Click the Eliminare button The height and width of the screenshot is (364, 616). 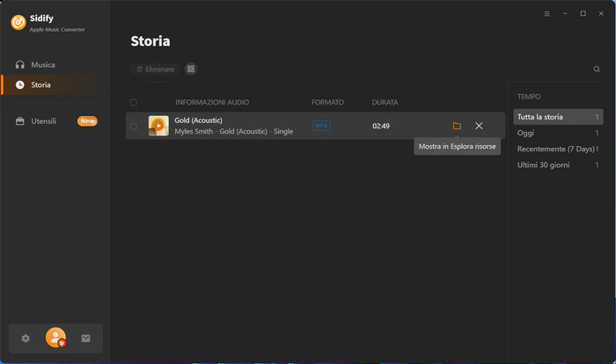(x=156, y=69)
